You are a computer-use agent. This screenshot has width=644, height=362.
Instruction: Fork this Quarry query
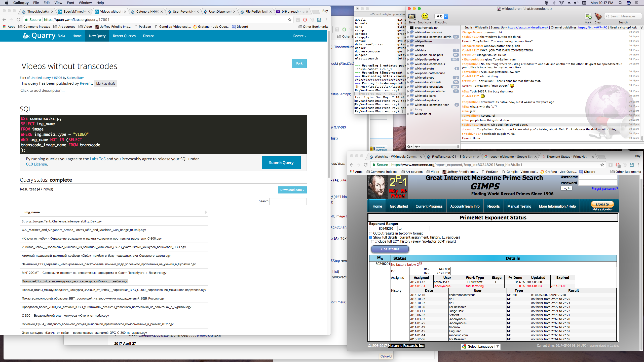pyautogui.click(x=299, y=63)
